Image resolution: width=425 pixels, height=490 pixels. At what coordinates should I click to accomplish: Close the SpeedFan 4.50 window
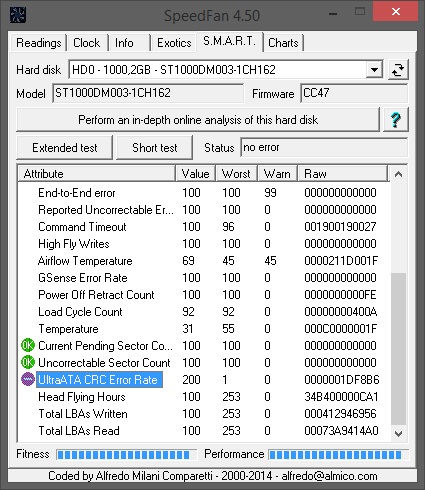[396, 12]
